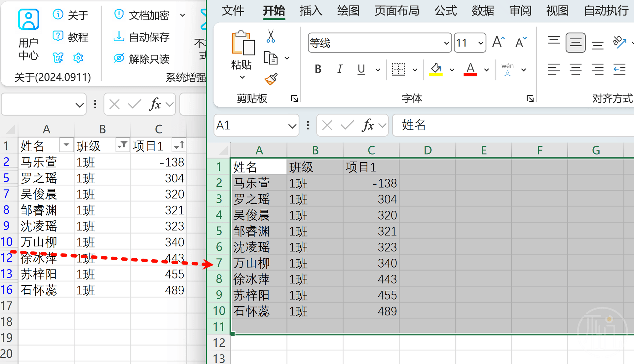The width and height of the screenshot is (634, 364).
Task: Toggle align text left
Action: 553,69
